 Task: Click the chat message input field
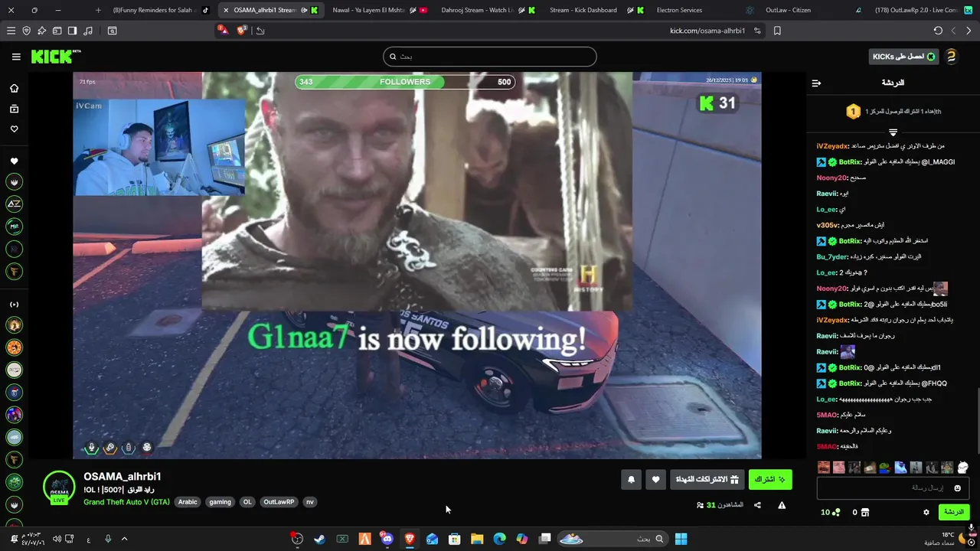click(x=893, y=488)
